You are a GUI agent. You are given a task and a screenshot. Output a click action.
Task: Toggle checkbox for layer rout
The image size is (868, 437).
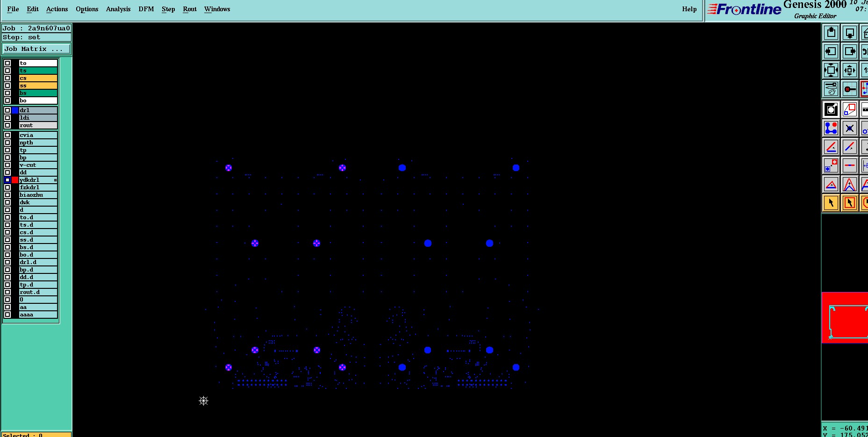click(7, 125)
